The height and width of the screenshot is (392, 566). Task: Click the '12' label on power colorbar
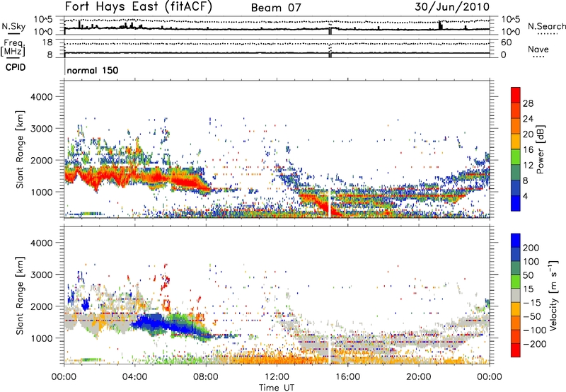[528, 166]
